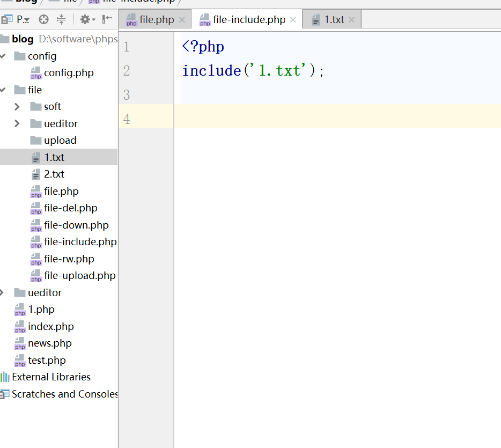Close the file-include.php tab

tap(293, 20)
